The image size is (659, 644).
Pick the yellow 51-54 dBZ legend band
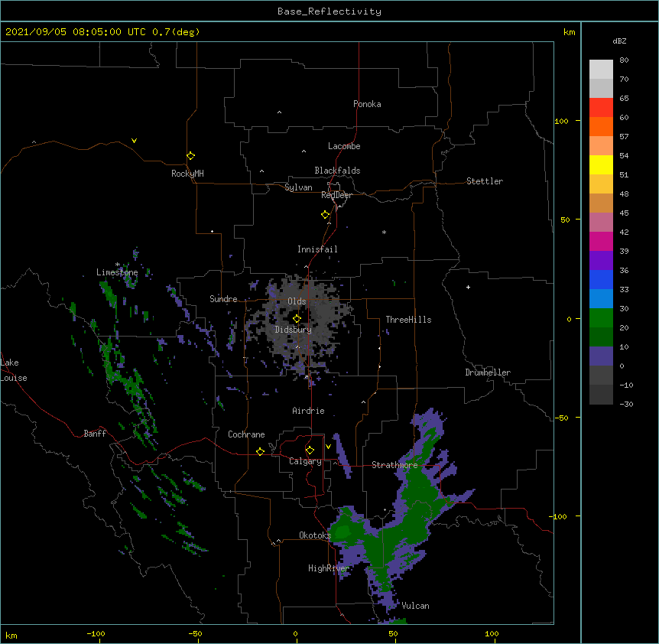(x=601, y=164)
